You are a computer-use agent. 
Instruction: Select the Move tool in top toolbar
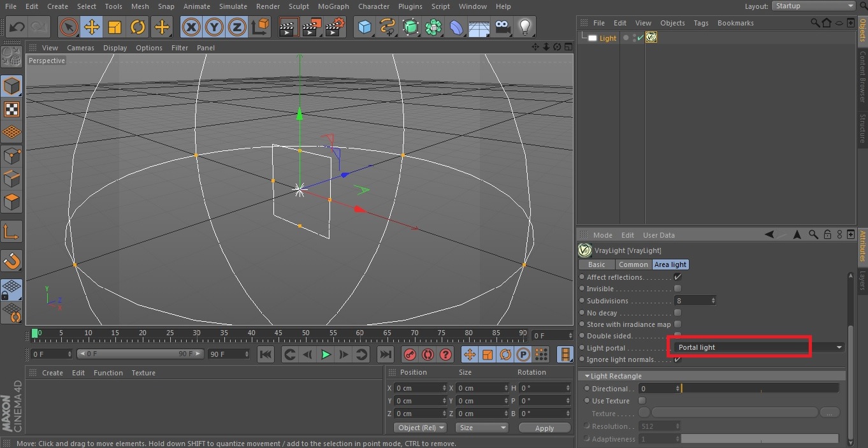pyautogui.click(x=92, y=27)
